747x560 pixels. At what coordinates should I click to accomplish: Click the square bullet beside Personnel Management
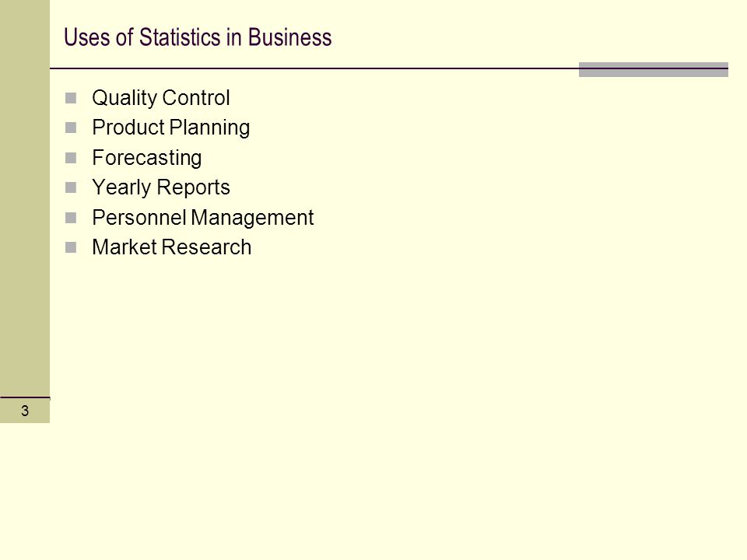coord(71,218)
